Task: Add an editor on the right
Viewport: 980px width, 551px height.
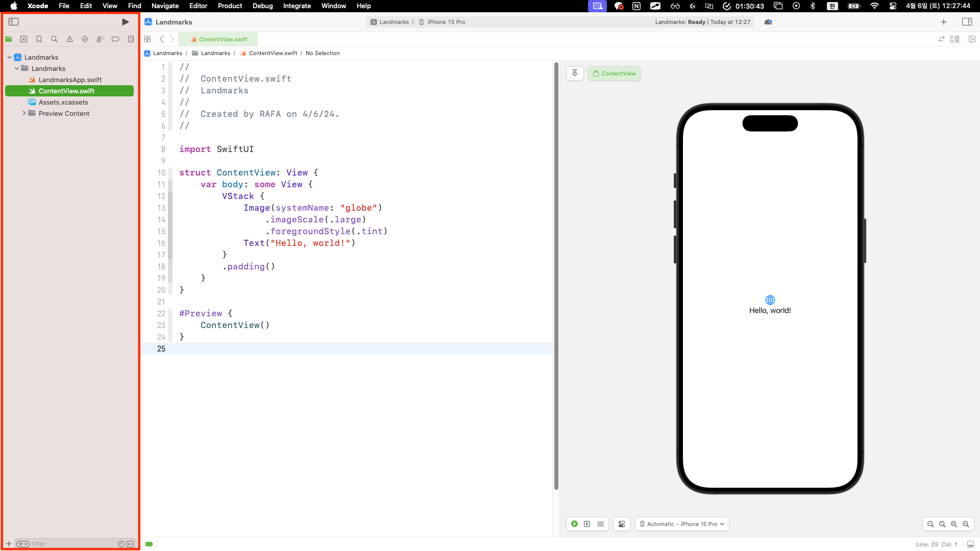Action: [x=972, y=39]
